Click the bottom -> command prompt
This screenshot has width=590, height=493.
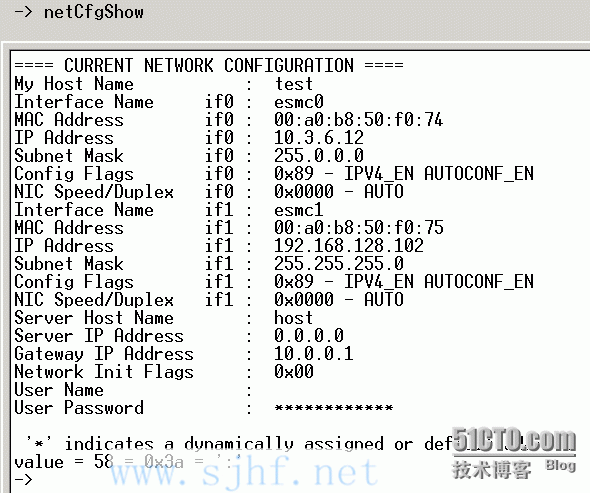[x=23, y=479]
